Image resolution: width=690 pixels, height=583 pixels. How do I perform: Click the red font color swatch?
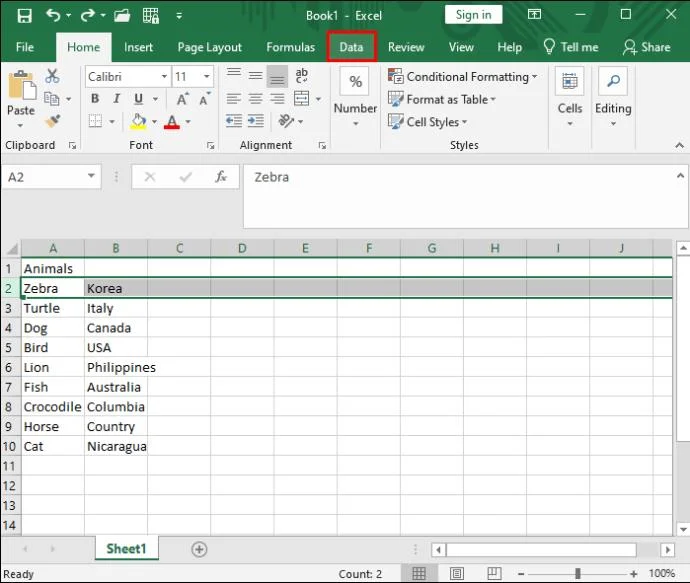click(x=172, y=122)
